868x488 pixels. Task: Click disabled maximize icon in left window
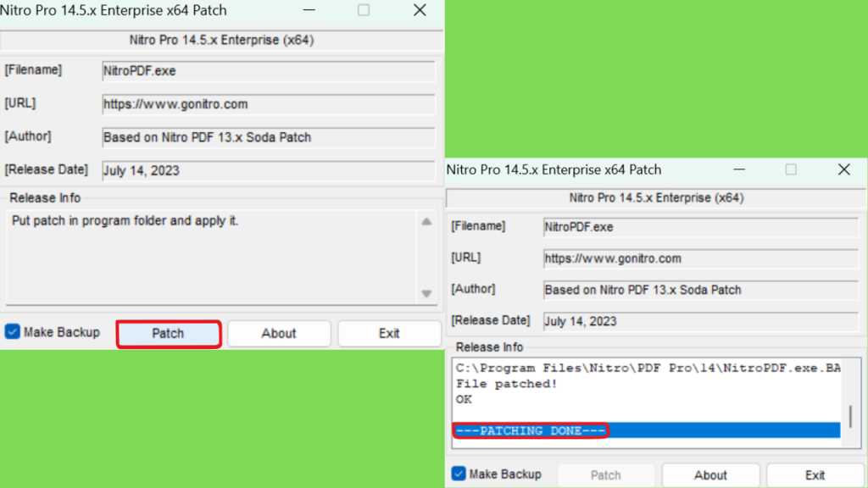364,10
